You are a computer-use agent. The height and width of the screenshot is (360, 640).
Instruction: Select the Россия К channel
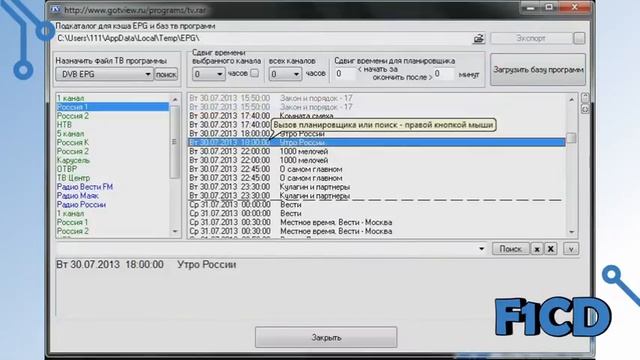73,142
